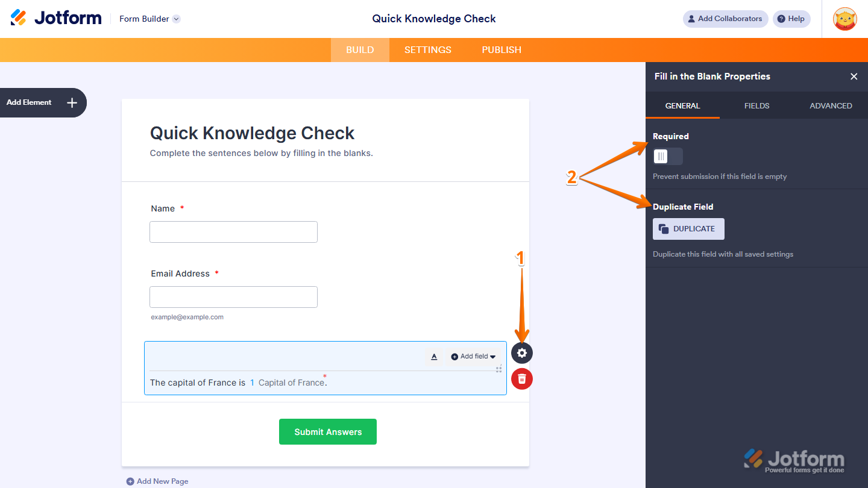Click the "Fill in the Blank Properties" panel title

click(x=712, y=77)
